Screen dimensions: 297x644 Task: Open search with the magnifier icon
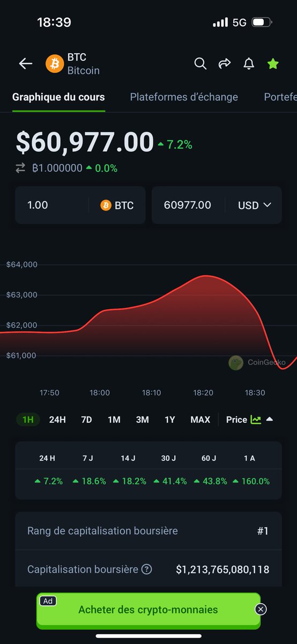tap(200, 64)
